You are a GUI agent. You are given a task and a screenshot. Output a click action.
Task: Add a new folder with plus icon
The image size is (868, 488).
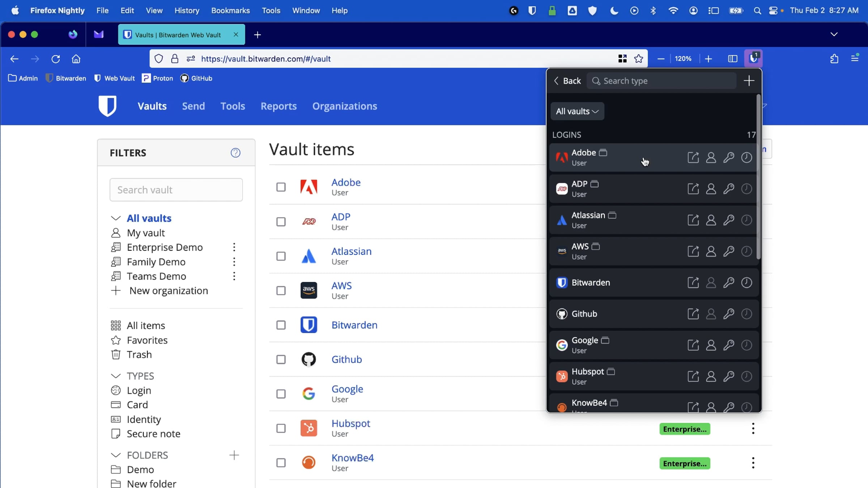(x=234, y=455)
